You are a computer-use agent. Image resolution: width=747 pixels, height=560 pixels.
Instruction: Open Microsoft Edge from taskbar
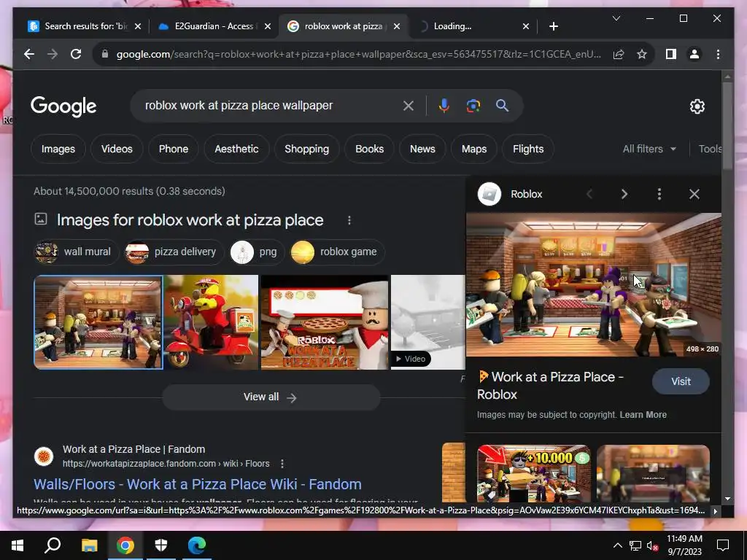point(197,545)
